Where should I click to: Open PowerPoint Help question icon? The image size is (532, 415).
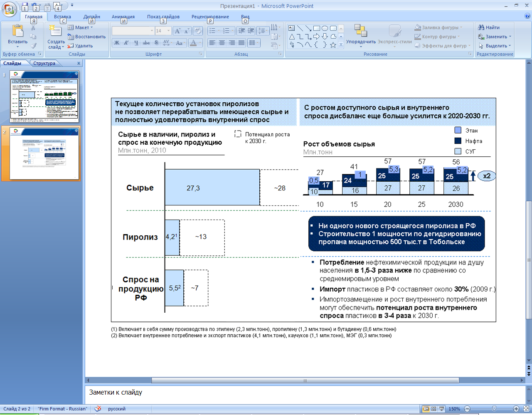tap(527, 17)
